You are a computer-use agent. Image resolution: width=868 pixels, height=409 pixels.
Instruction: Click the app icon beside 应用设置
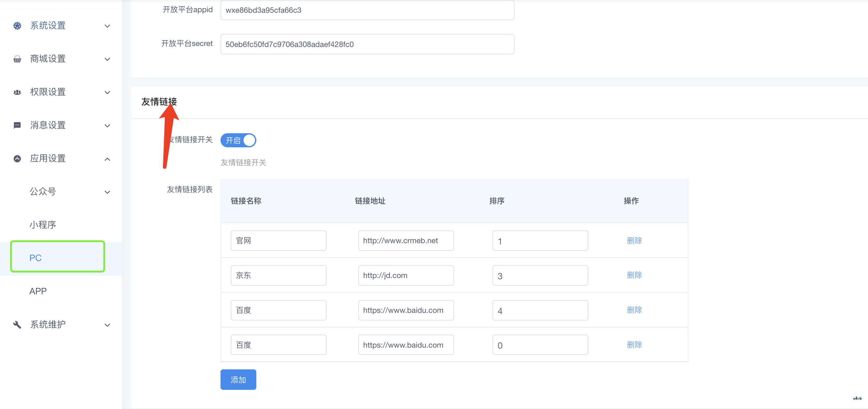tap(17, 158)
